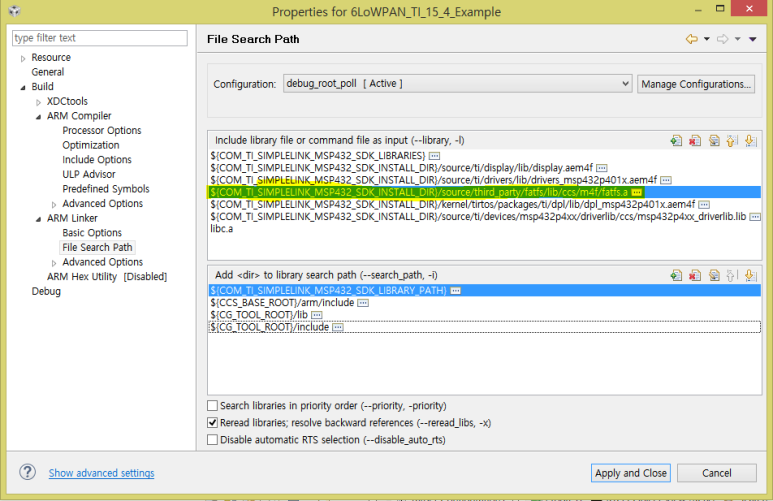The height and width of the screenshot is (501, 773).
Task: Enable Search libraries in priority order
Action: click(212, 406)
